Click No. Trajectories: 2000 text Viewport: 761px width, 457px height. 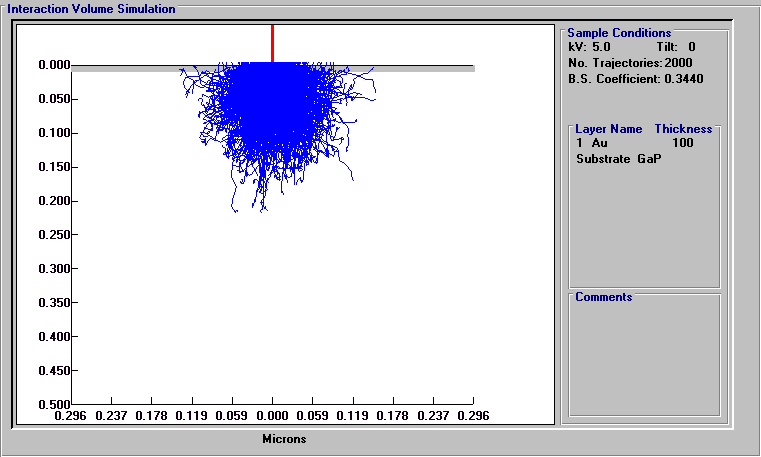630,63
